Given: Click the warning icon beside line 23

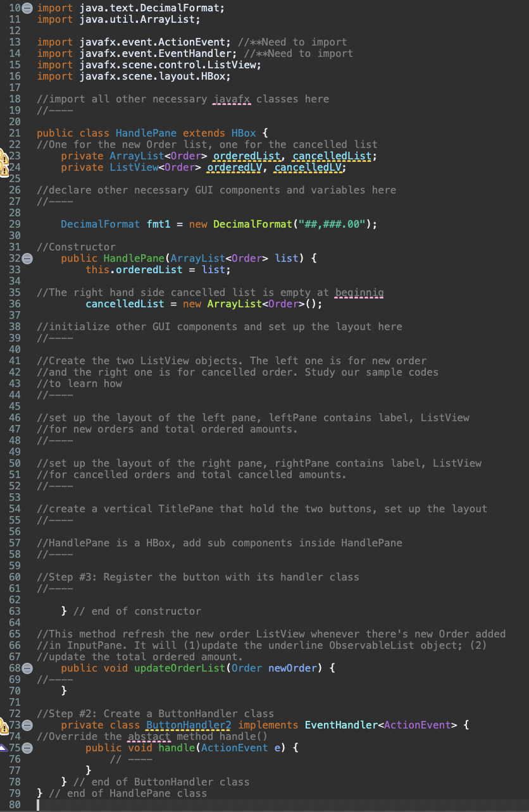Looking at the screenshot, I should click(x=4, y=158).
